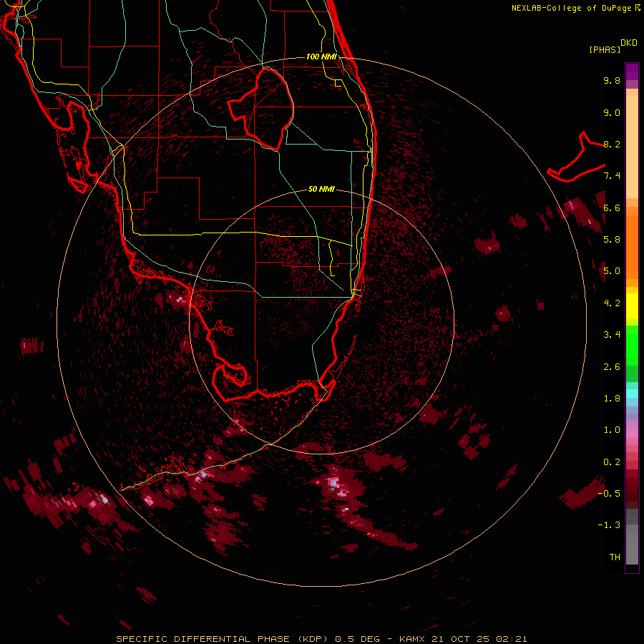Click the 2.6 scale value
The width and height of the screenshot is (644, 644).
[612, 367]
